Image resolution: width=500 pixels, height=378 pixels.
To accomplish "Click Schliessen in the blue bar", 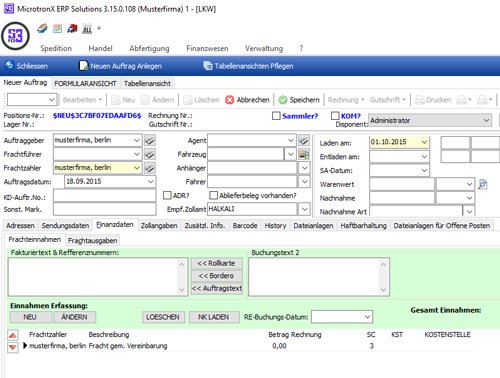I will (27, 66).
